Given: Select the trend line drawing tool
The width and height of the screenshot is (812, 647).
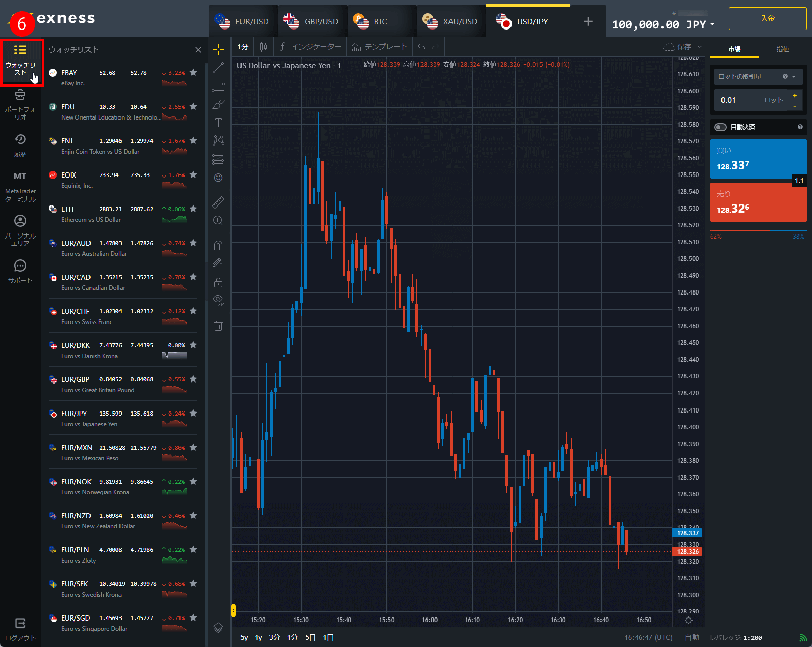Looking at the screenshot, I should (x=218, y=68).
